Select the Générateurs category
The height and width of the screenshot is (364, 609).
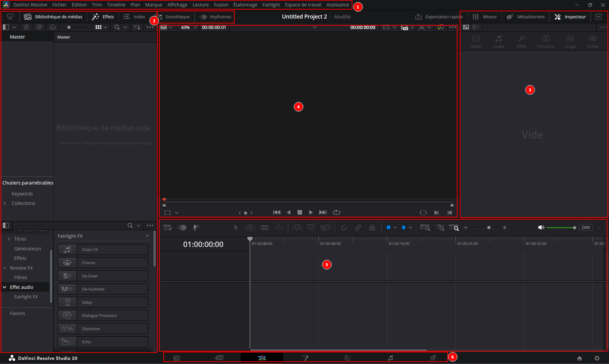point(28,249)
